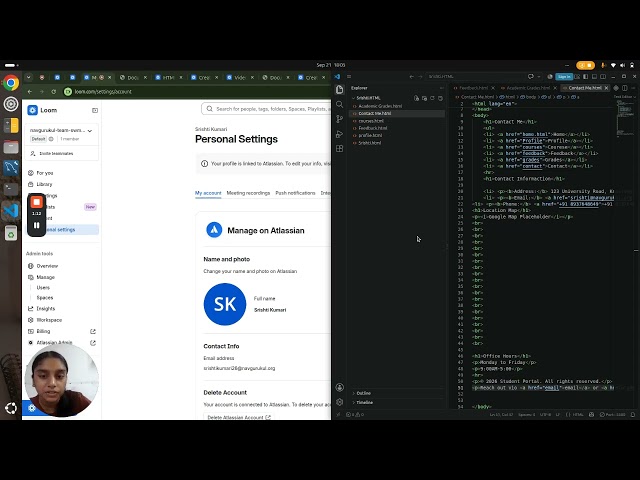Open the Manage gear in VS Code activity bar
Screen dimensions: 640x480
click(x=340, y=402)
